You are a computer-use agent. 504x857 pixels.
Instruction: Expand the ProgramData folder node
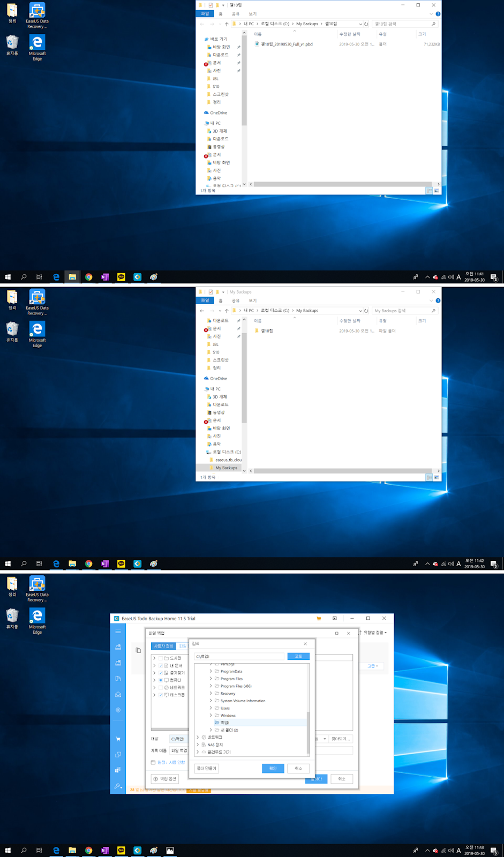click(210, 671)
